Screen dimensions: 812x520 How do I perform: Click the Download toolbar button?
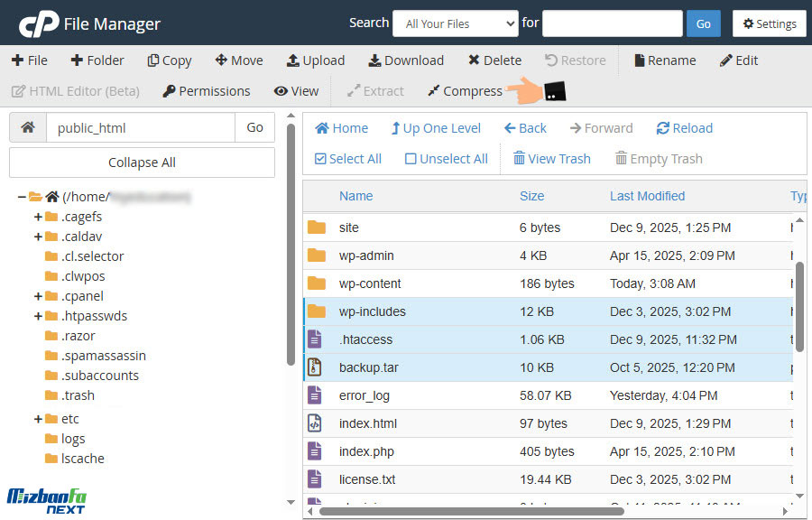pos(374,60)
